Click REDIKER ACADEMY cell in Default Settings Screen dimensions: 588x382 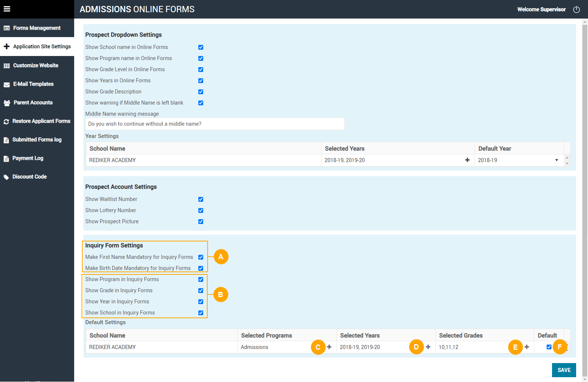coord(162,347)
